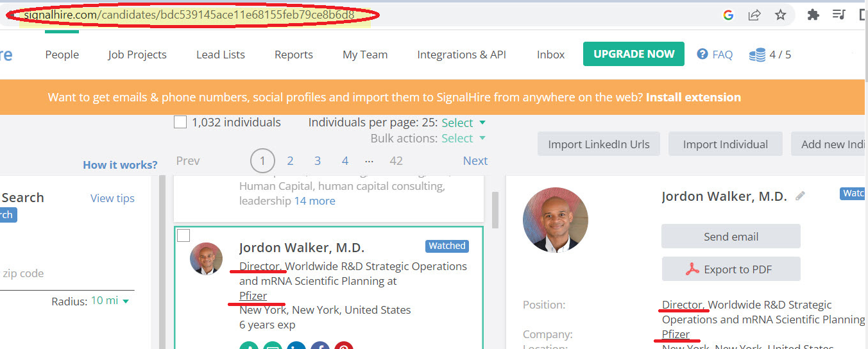Click the credits coin stack icon
Image resolution: width=868 pixels, height=349 pixels.
coord(757,55)
